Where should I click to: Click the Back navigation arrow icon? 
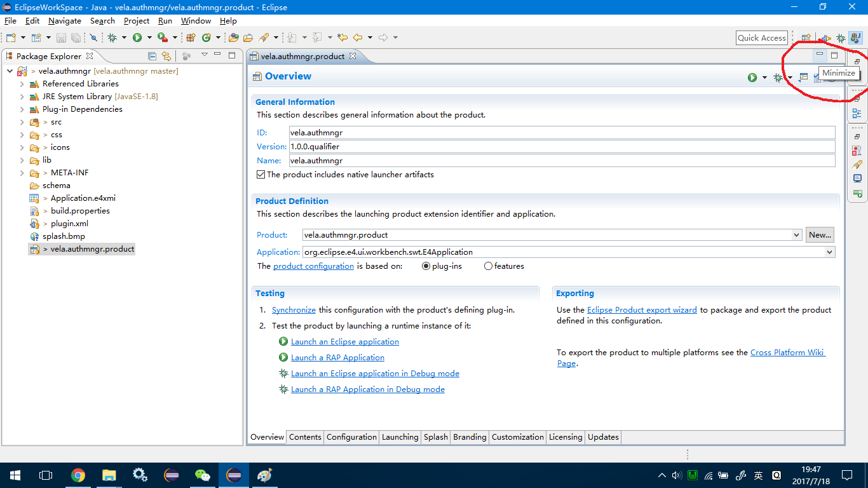pos(358,38)
